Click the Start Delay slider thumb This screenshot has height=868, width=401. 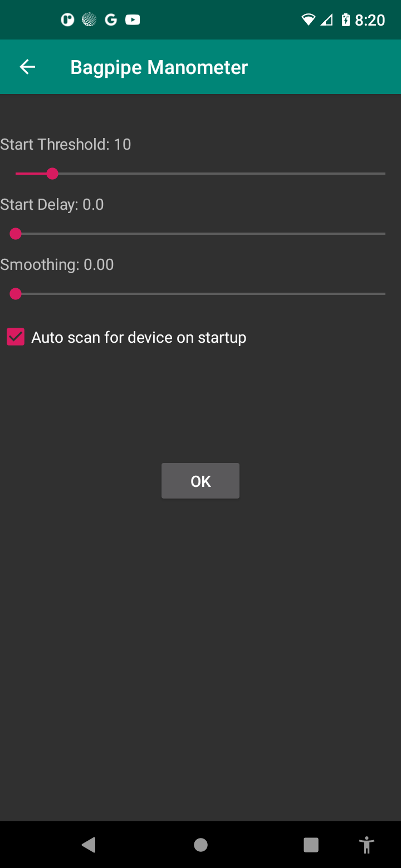[16, 234]
